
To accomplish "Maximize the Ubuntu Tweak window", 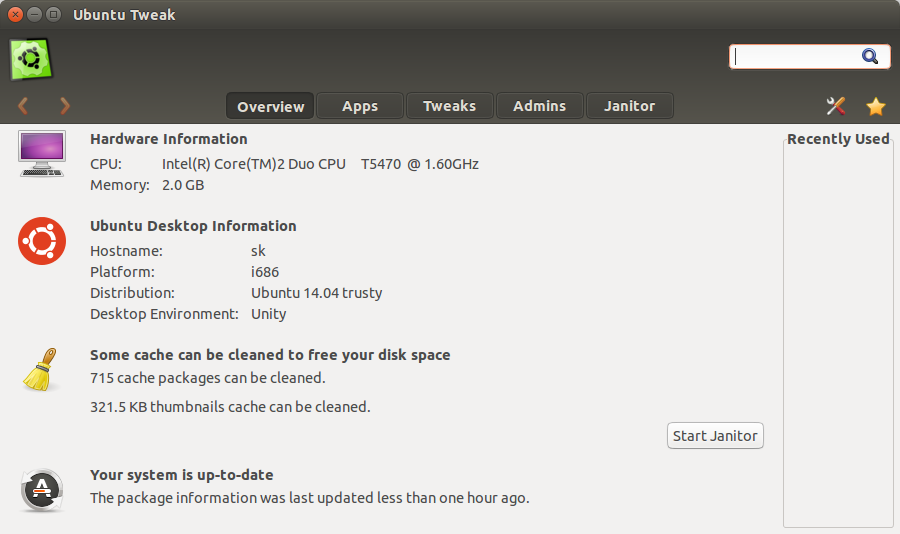I will click(53, 14).
